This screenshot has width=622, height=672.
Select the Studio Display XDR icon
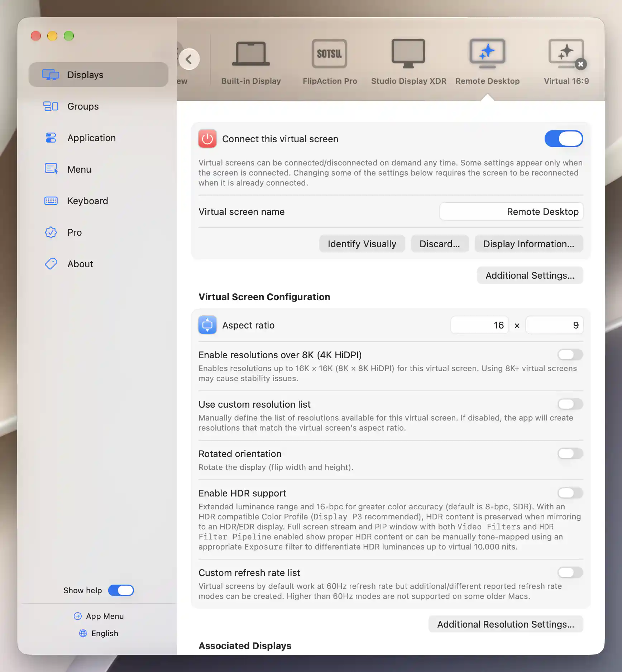[x=408, y=54]
